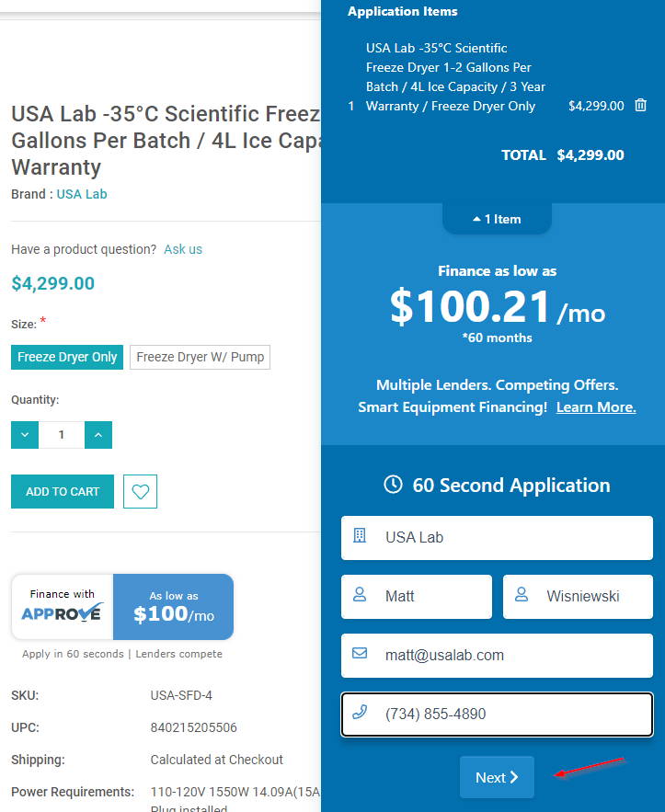The height and width of the screenshot is (812, 665).
Task: Open the Learn More financing link
Action: [x=596, y=407]
